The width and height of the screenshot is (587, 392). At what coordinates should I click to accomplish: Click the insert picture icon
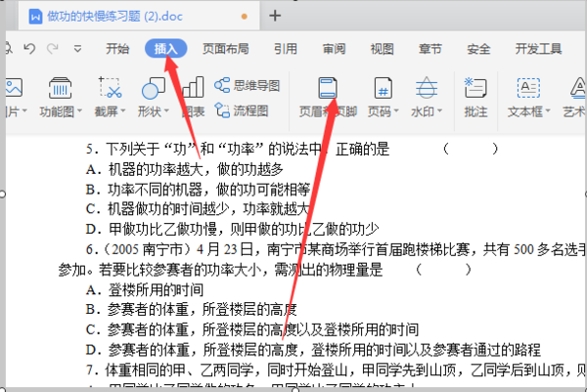coord(15,88)
